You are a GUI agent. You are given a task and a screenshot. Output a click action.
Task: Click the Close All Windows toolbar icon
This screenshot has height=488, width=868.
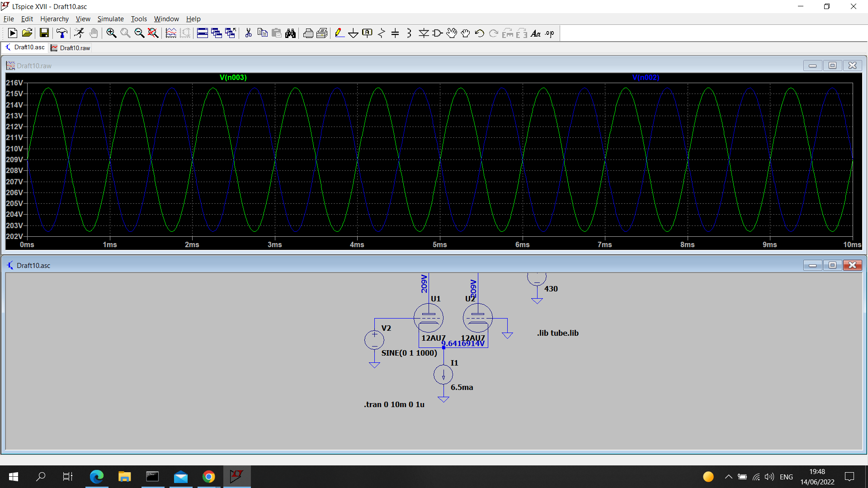[231, 33]
